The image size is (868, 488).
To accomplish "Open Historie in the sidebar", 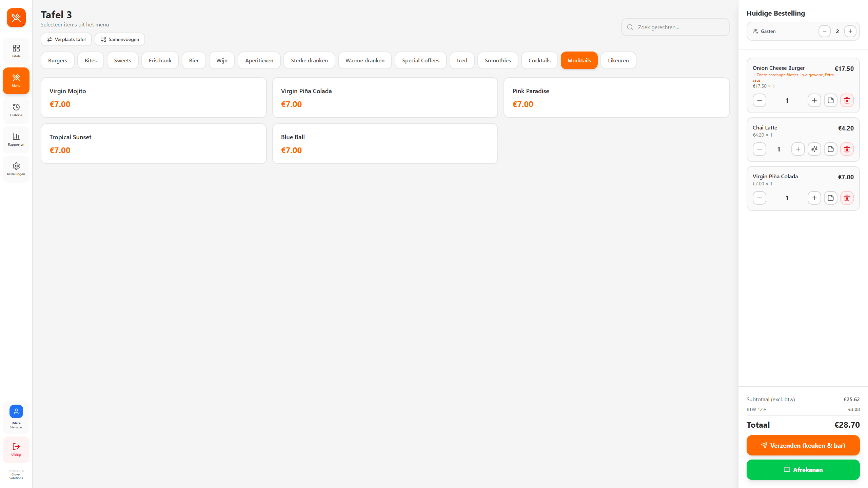I will (x=16, y=110).
